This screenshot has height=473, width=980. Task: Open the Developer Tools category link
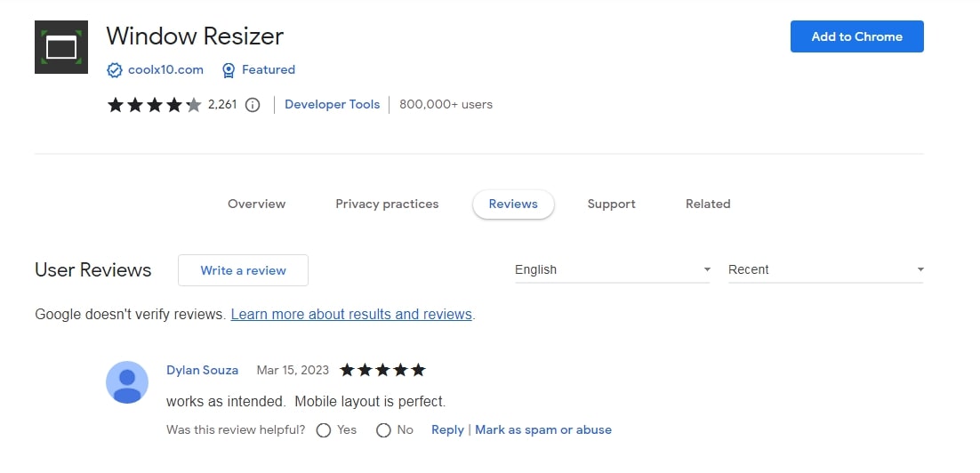pyautogui.click(x=332, y=104)
